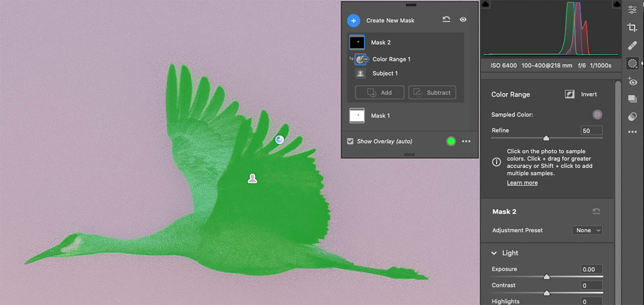Image resolution: width=644 pixels, height=305 pixels.
Task: Collapse the Light section
Action: (x=494, y=253)
